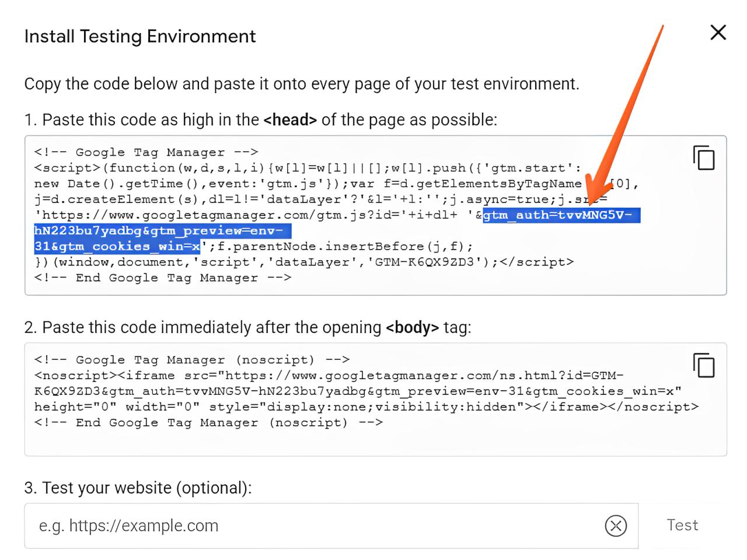
Task: Click the 'j=d.createElement(s)' code line
Action: pyautogui.click(x=320, y=199)
